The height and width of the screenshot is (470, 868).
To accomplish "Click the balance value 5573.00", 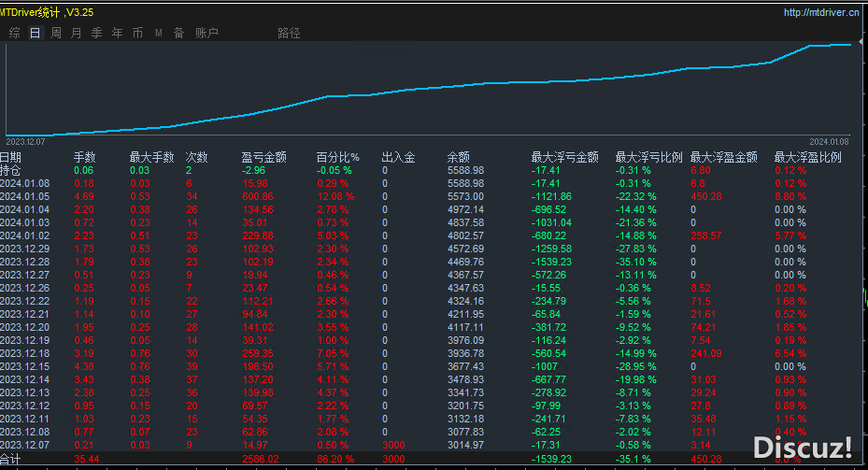I will point(465,196).
